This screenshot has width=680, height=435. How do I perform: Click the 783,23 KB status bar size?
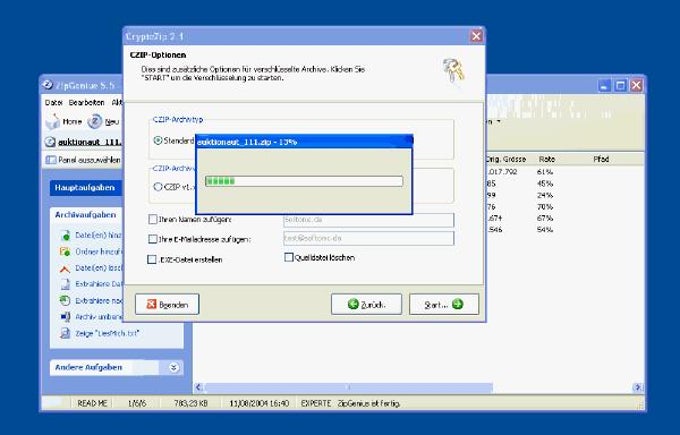(190, 403)
